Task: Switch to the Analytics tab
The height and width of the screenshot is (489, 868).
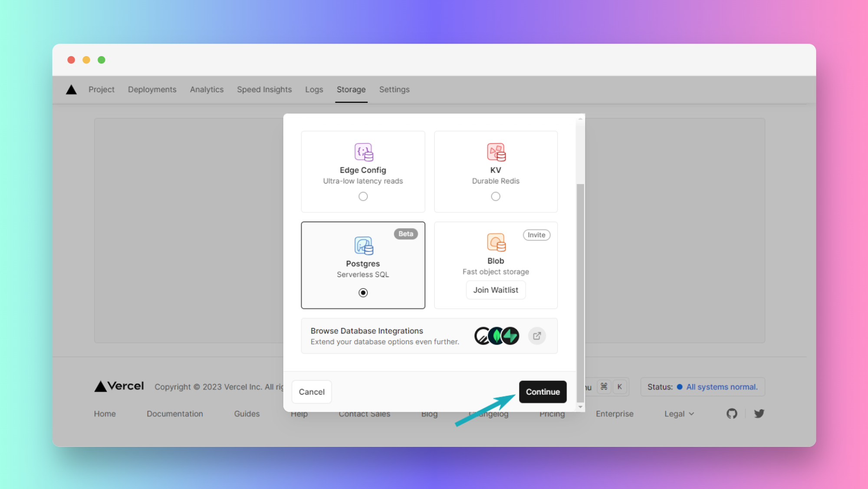Action: (206, 89)
